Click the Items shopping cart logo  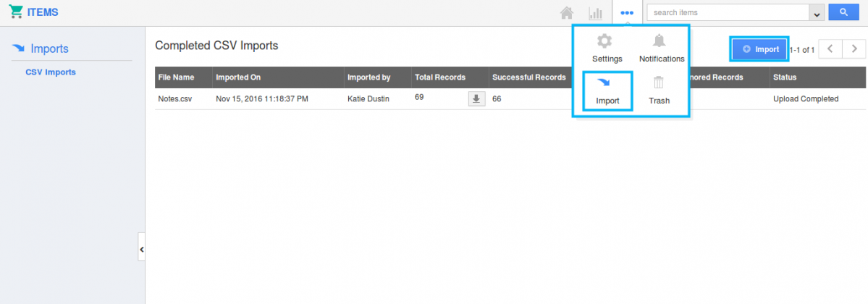15,12
